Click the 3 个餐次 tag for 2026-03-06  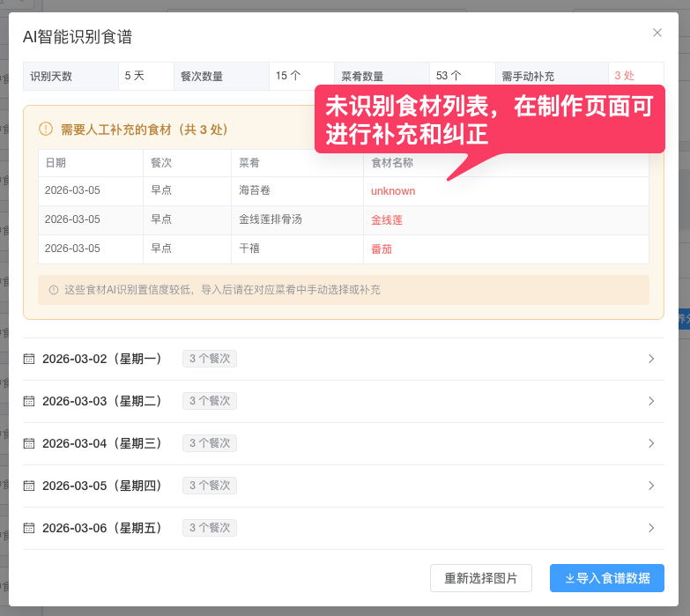210,528
